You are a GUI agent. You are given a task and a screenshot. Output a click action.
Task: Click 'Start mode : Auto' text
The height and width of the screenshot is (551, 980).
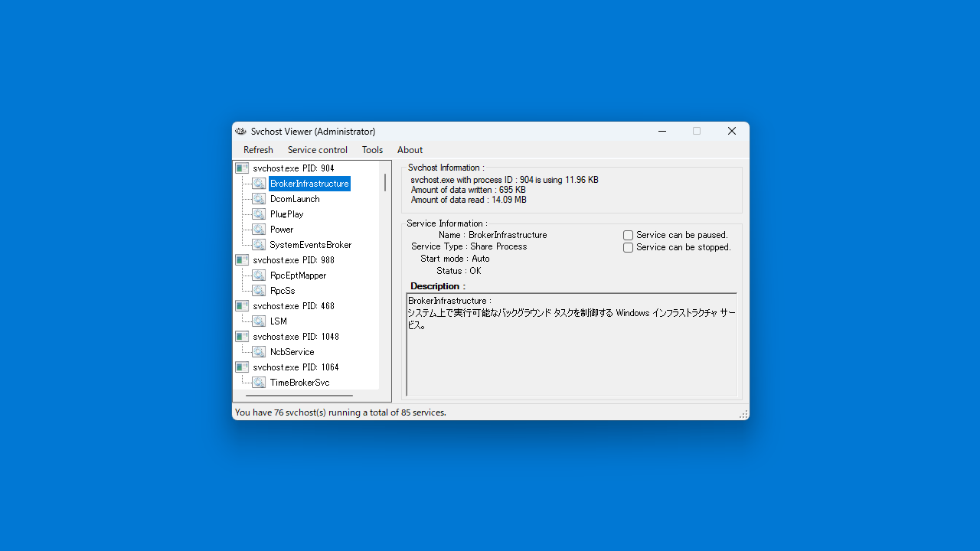point(455,259)
